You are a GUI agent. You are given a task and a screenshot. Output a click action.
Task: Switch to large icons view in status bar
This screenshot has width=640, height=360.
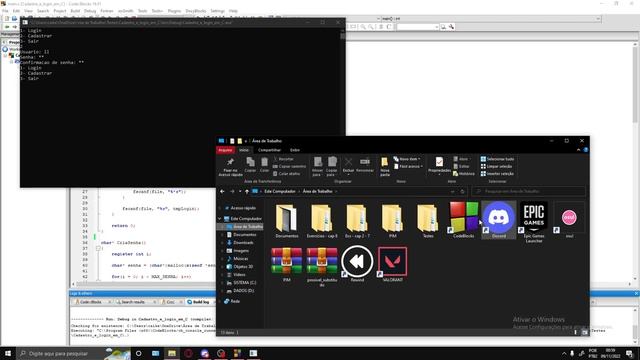[x=584, y=332]
